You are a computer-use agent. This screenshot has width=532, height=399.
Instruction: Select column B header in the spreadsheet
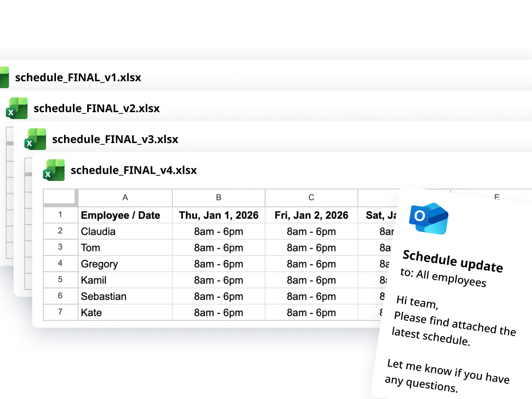(x=219, y=198)
